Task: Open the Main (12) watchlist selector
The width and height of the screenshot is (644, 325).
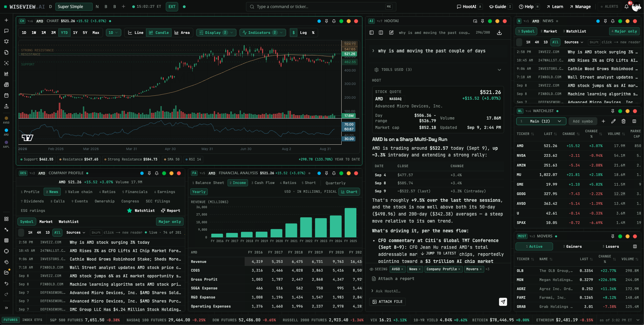Action: pyautogui.click(x=541, y=121)
